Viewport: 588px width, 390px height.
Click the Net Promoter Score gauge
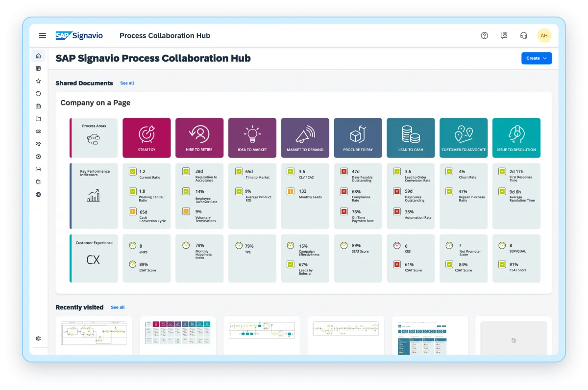click(x=449, y=245)
